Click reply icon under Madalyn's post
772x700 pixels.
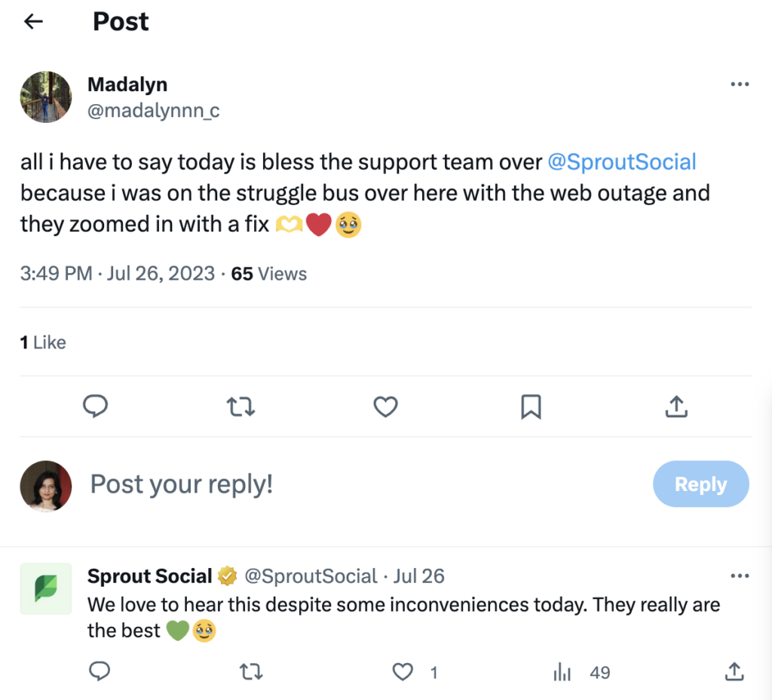(95, 407)
